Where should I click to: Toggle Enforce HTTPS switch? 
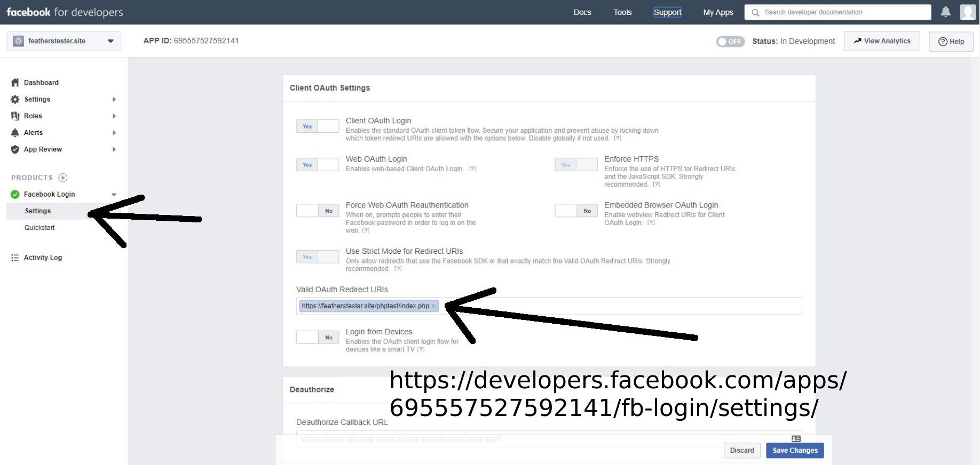576,165
